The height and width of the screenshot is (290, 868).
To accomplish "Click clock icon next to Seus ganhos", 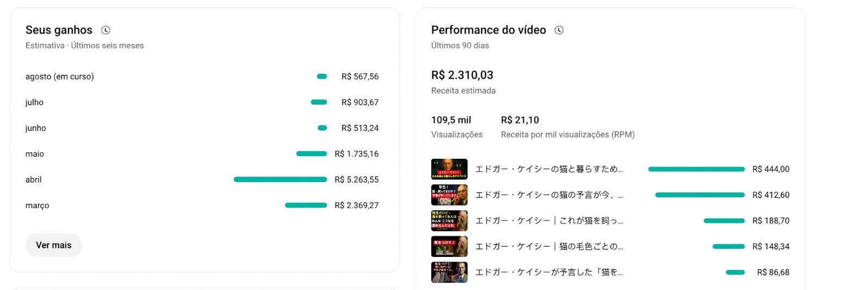I will click(x=106, y=30).
